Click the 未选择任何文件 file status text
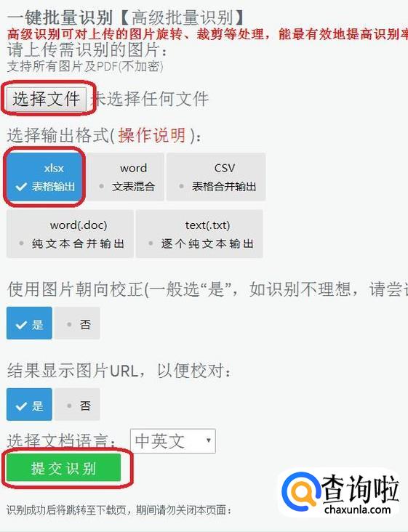The width and height of the screenshot is (408, 532). pyautogui.click(x=150, y=99)
